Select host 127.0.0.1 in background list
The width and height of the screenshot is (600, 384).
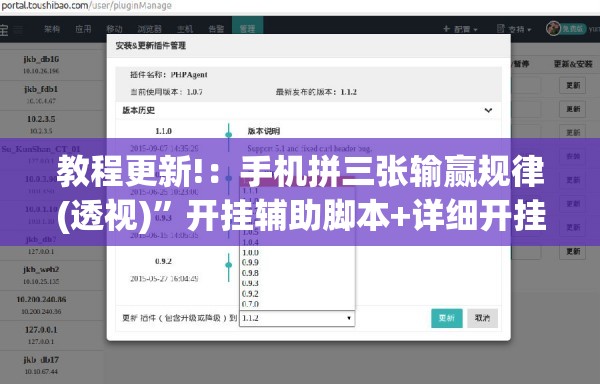click(x=41, y=330)
